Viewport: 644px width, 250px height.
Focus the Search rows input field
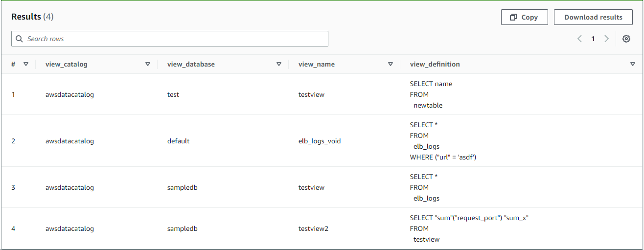point(171,39)
